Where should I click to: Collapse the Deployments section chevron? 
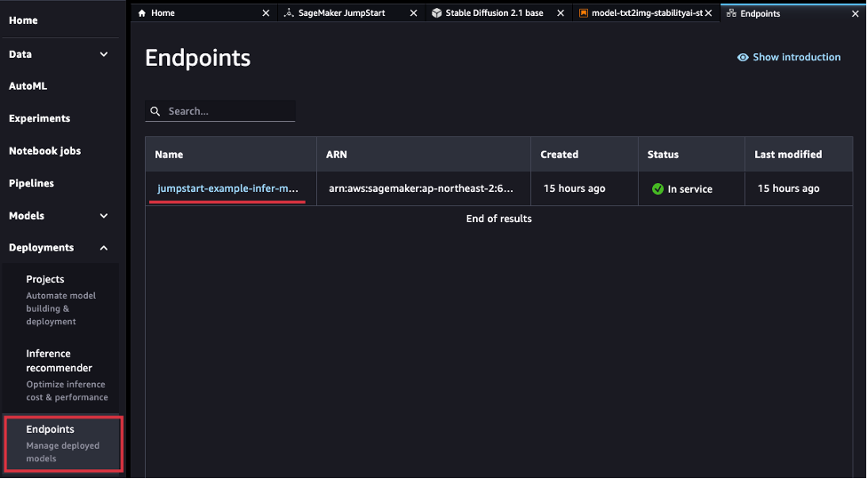pos(104,248)
